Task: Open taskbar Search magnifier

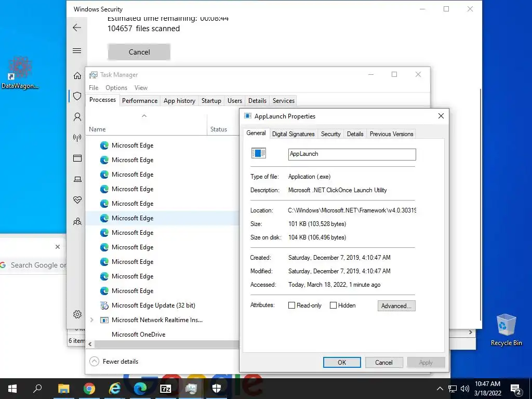Action: tap(37, 389)
